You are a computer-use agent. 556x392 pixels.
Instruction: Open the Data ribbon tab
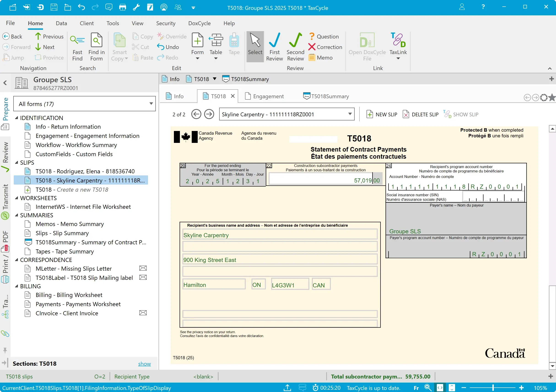point(61,23)
